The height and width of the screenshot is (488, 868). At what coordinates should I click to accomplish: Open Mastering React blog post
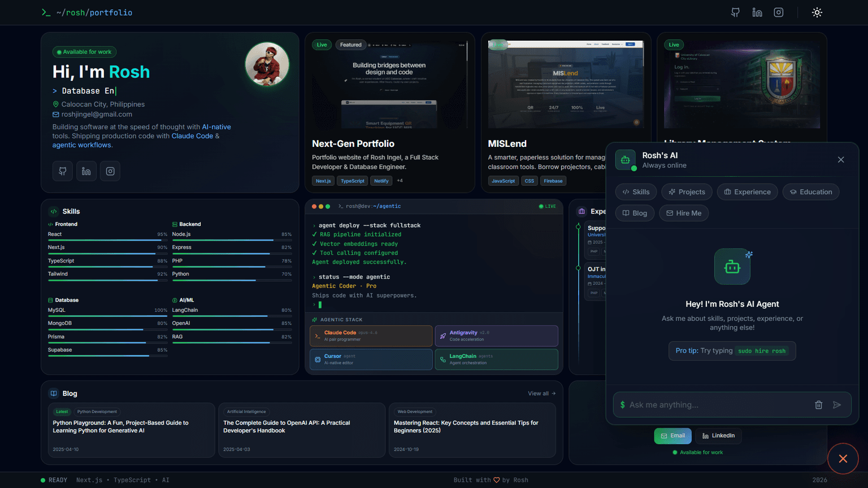pos(472,430)
